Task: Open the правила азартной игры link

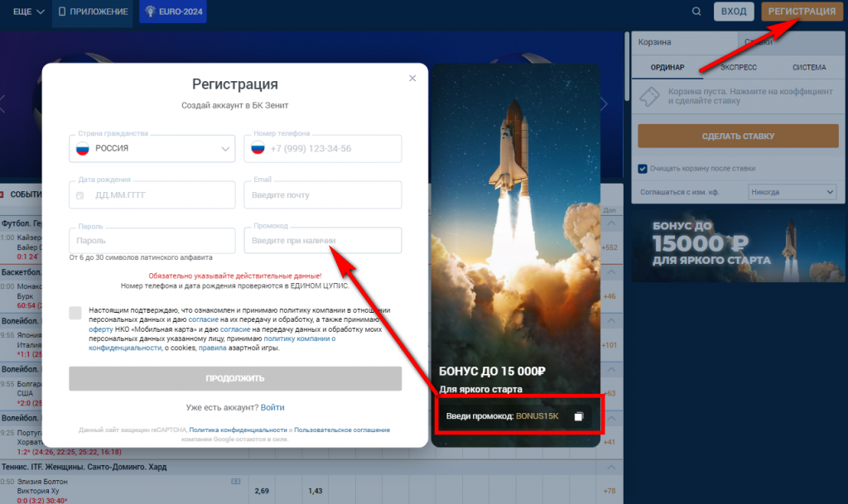Action: pos(213,348)
